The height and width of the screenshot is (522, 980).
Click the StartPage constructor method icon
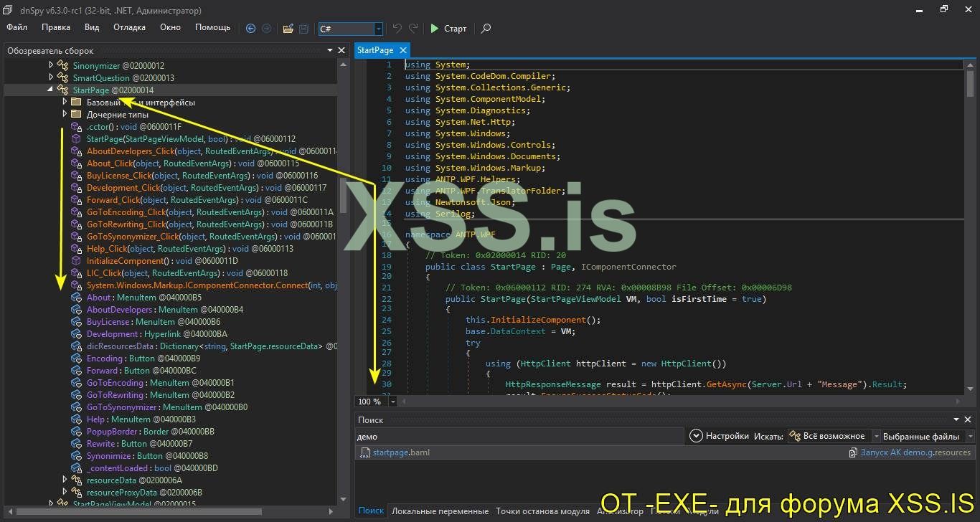[76, 139]
